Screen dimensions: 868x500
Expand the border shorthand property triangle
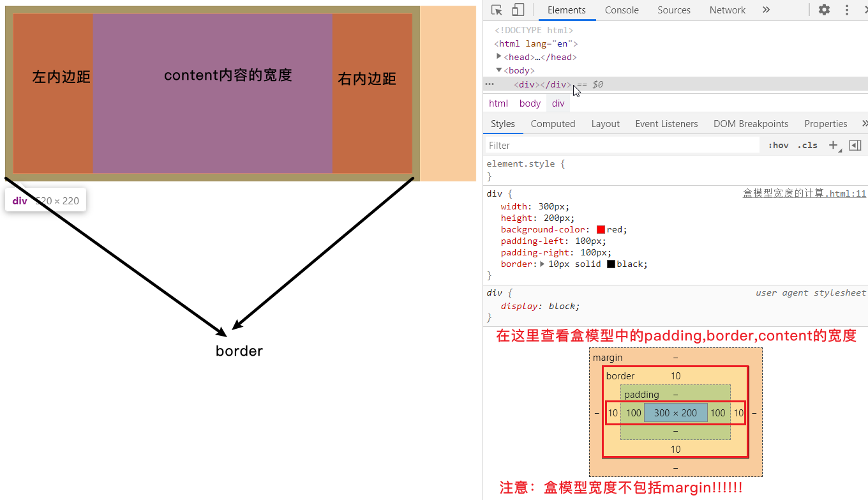point(542,264)
